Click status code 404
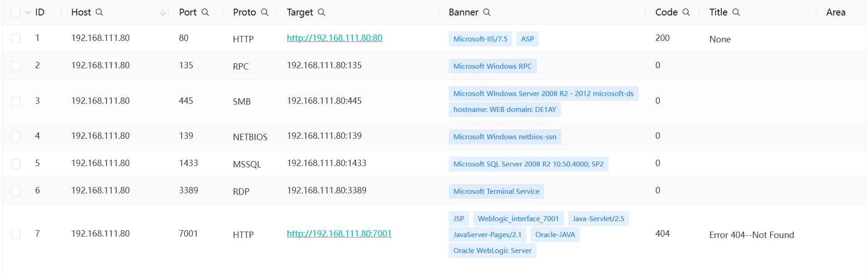 pos(662,234)
